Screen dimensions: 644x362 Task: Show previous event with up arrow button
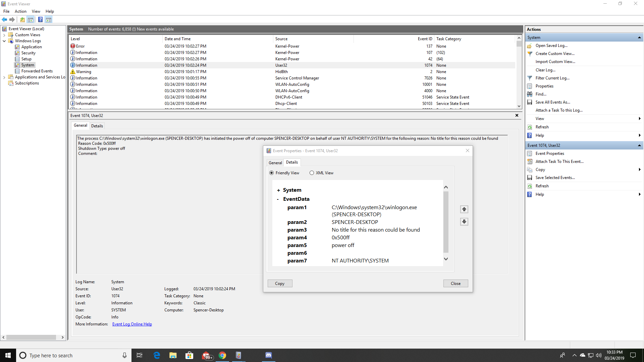point(464,209)
